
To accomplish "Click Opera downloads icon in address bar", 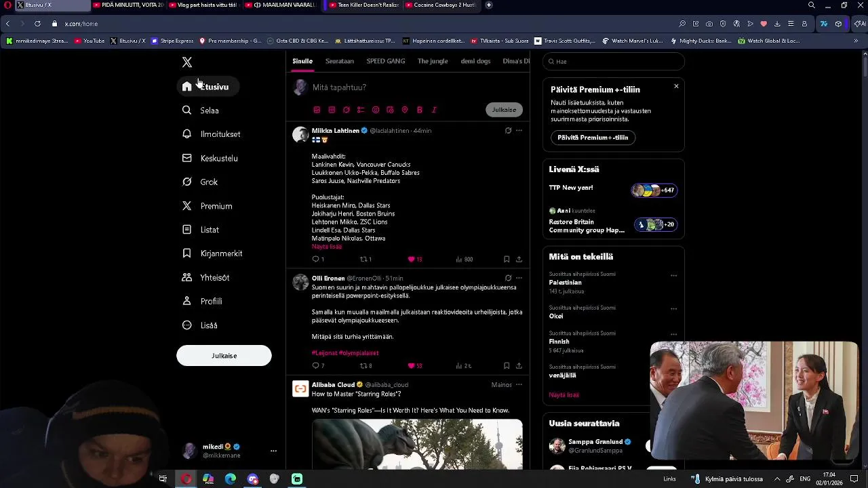I will point(777,24).
